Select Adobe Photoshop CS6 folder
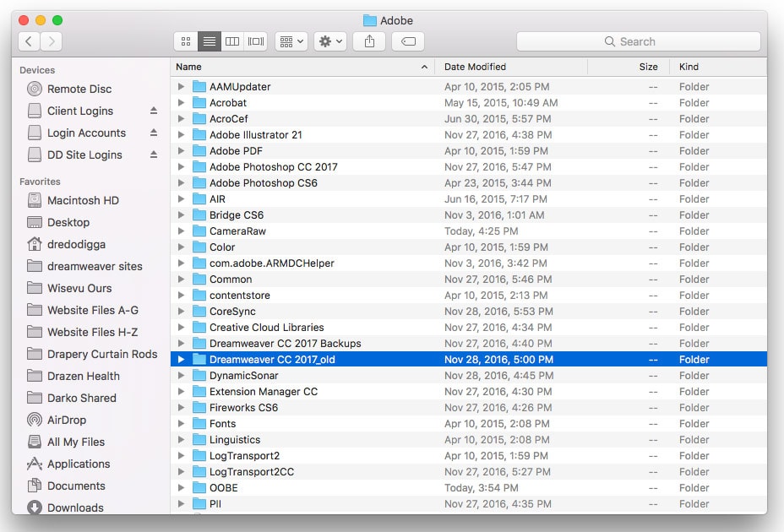This screenshot has width=784, height=532. [x=469, y=183]
